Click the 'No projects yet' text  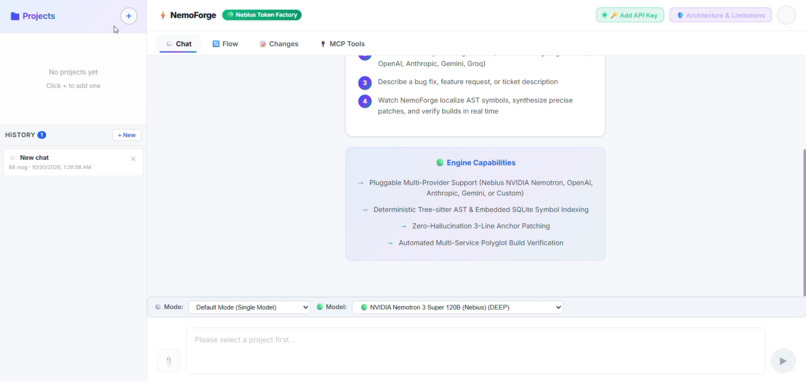(x=73, y=72)
